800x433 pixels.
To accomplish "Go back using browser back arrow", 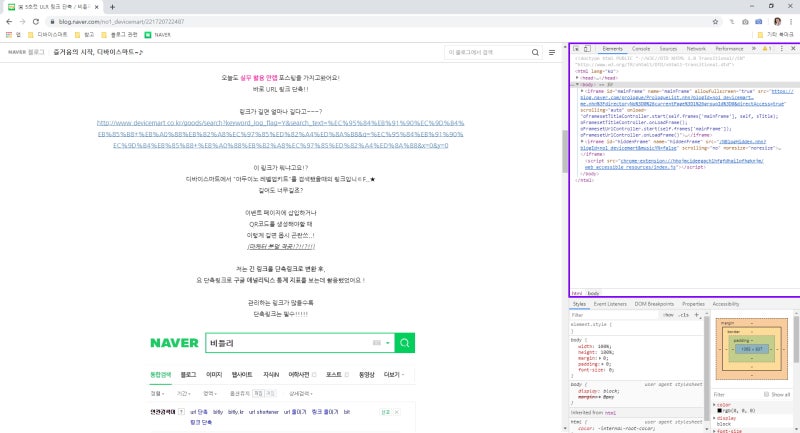I will (9, 21).
